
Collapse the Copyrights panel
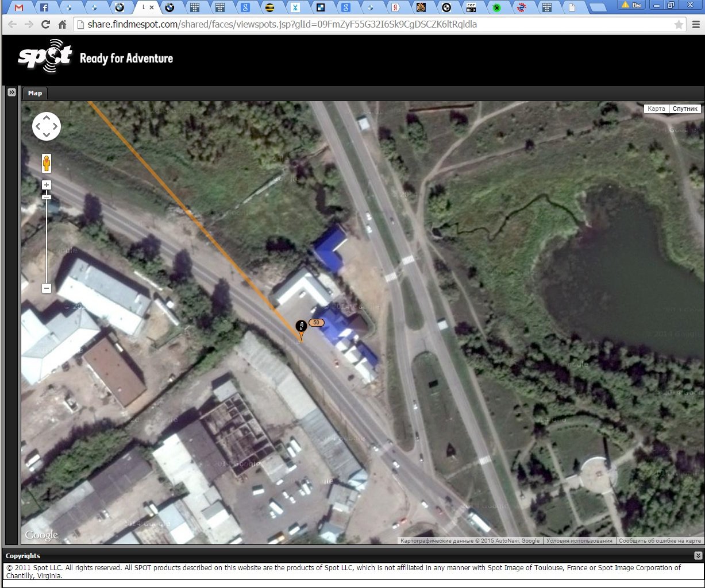pyautogui.click(x=698, y=555)
